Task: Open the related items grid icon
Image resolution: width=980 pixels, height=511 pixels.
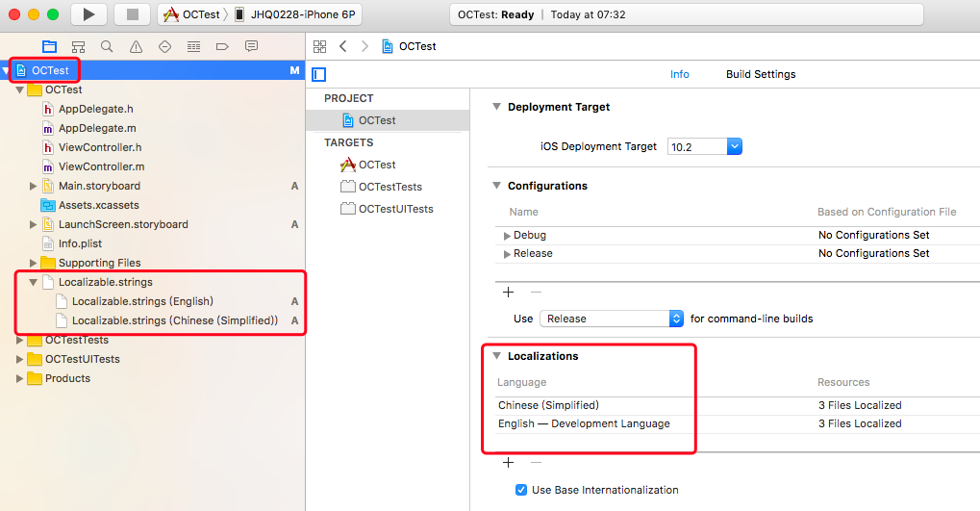Action: (x=319, y=46)
